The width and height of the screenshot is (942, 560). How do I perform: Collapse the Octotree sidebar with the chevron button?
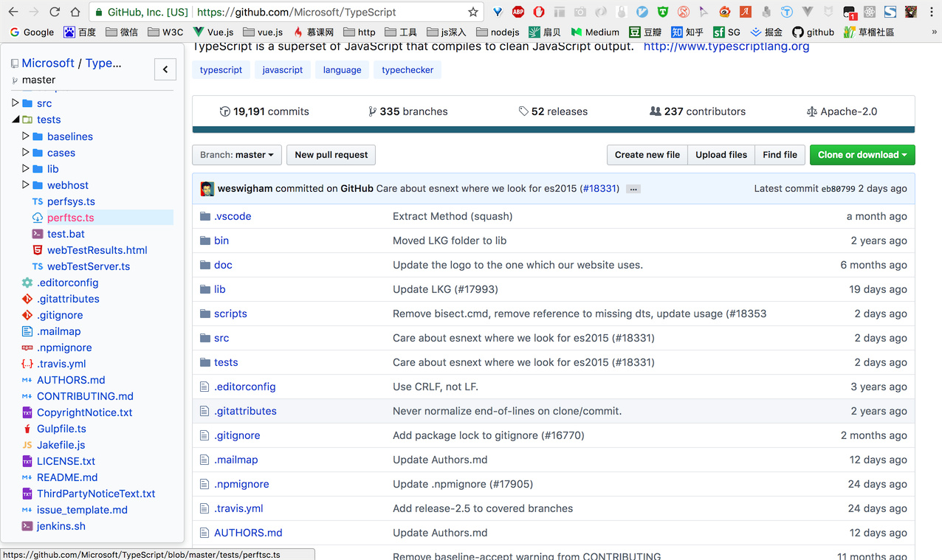click(x=165, y=69)
